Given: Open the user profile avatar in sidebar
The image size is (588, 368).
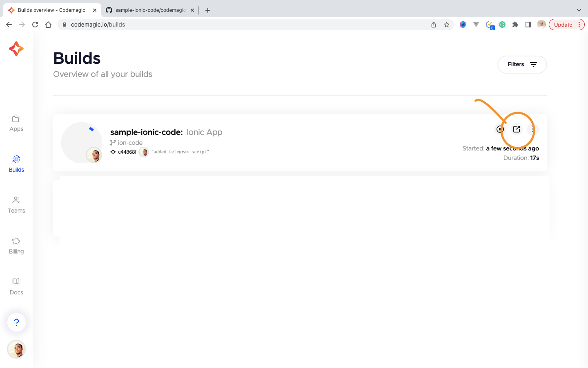Looking at the screenshot, I should (x=16, y=350).
